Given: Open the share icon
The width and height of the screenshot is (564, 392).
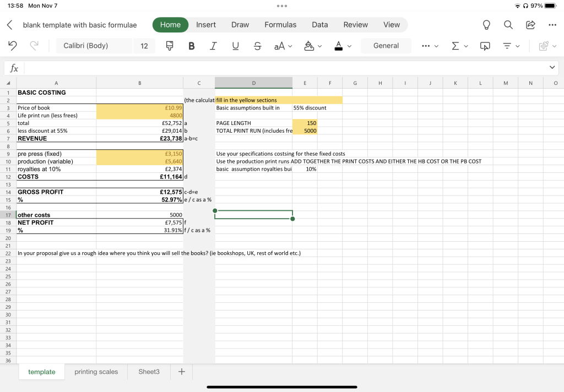Looking at the screenshot, I should click(x=530, y=24).
